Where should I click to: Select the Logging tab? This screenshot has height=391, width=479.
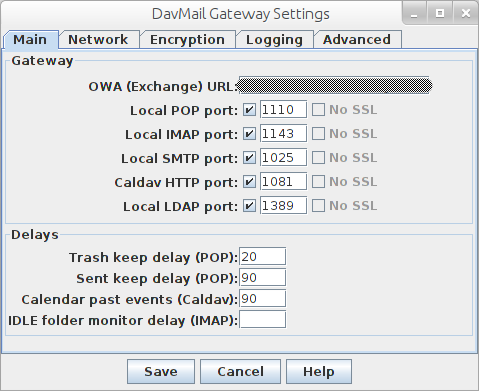tap(274, 40)
